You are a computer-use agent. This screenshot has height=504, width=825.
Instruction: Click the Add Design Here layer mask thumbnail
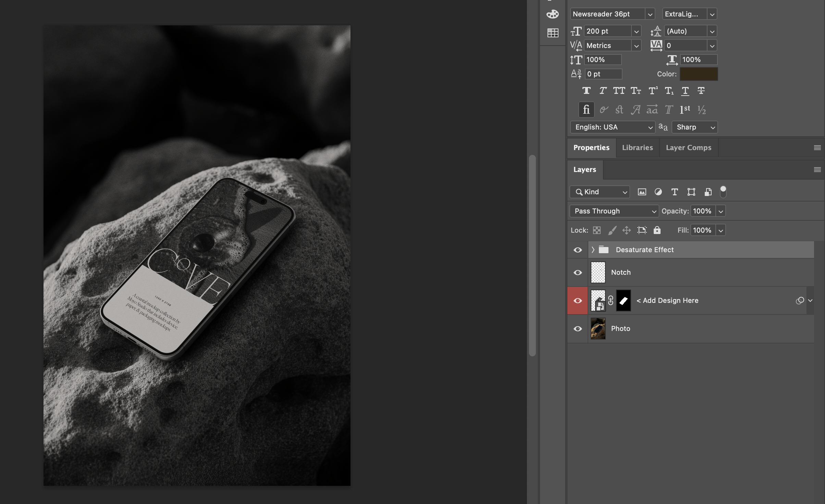(624, 300)
